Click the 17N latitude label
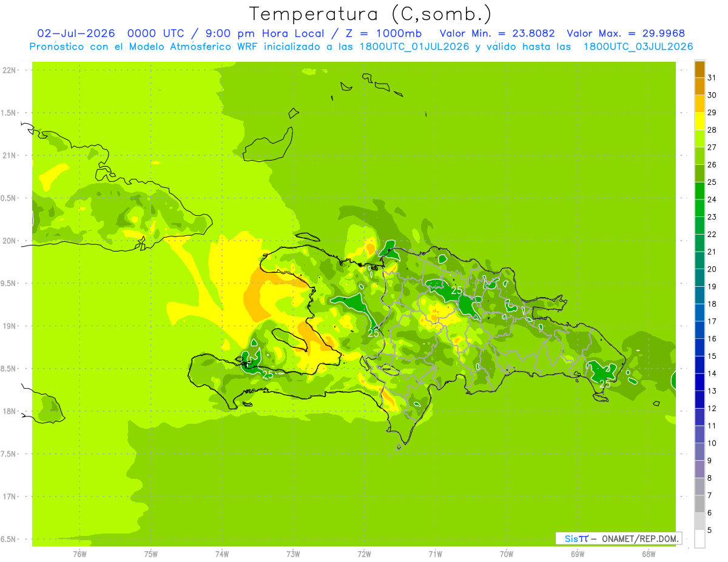The image size is (728, 562). 9,497
